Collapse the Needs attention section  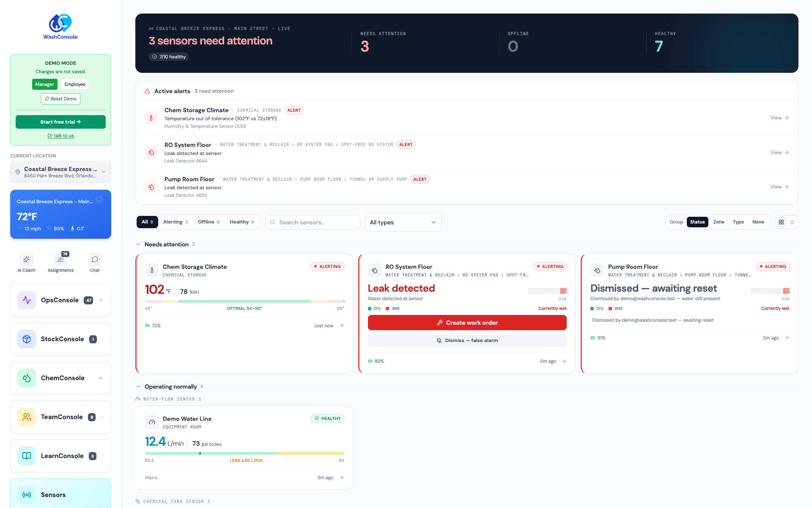[138, 244]
